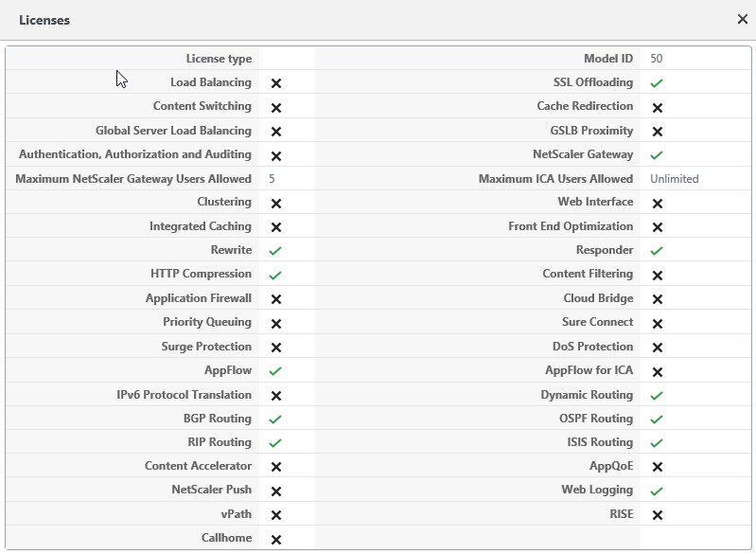Click the Application Firewall X icon

click(x=276, y=299)
